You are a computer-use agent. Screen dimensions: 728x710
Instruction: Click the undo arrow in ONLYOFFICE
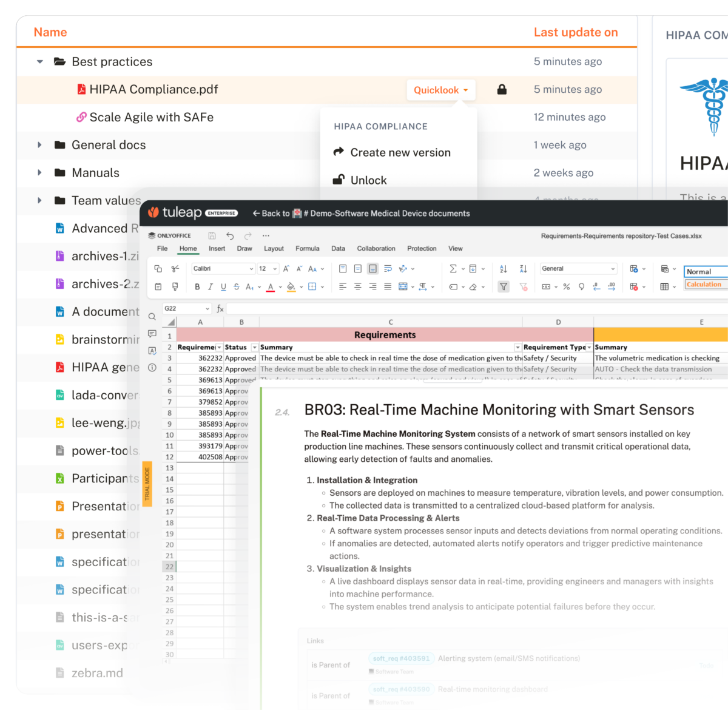(x=230, y=235)
